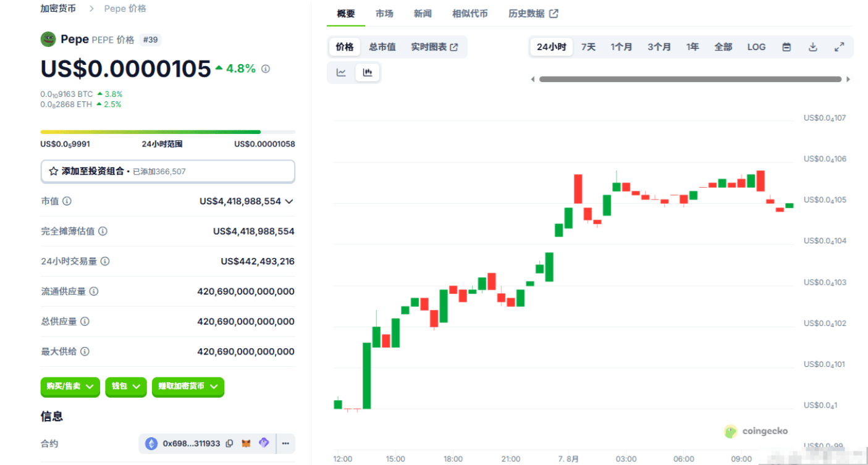Expand the 市值 value chevron

pos(289,201)
